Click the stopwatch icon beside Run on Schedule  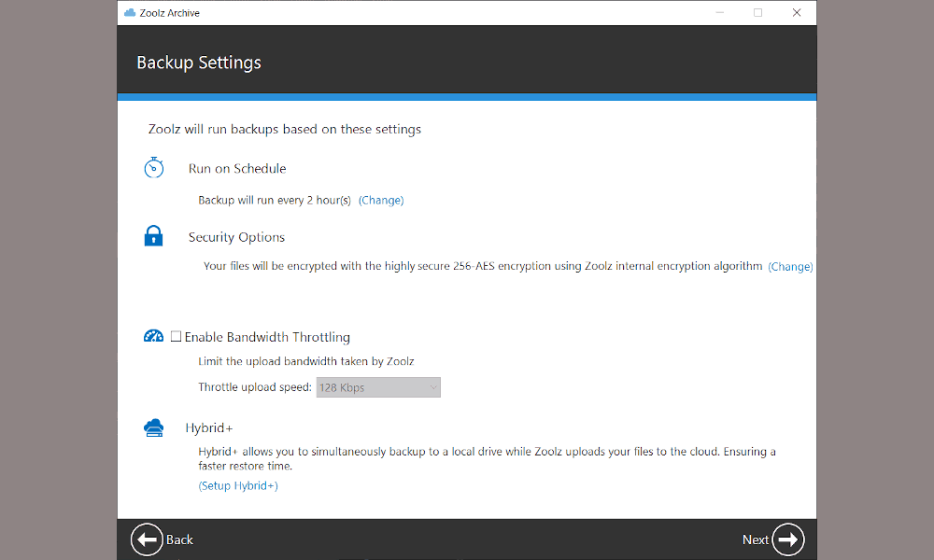pos(154,168)
